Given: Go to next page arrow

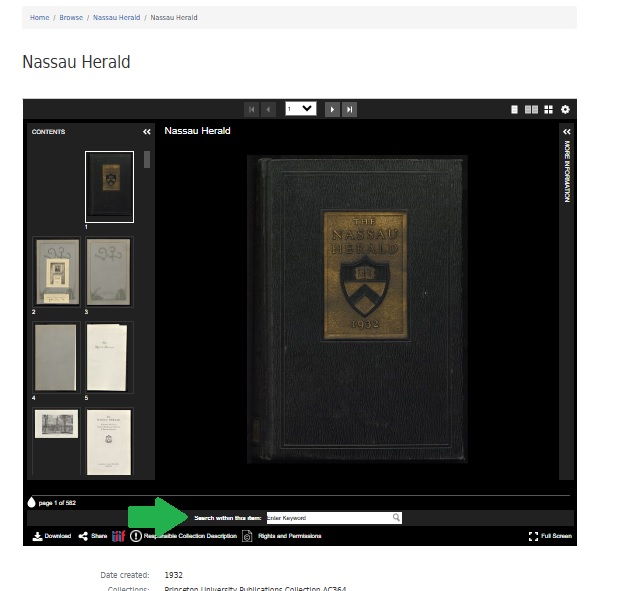Looking at the screenshot, I should coord(332,109).
